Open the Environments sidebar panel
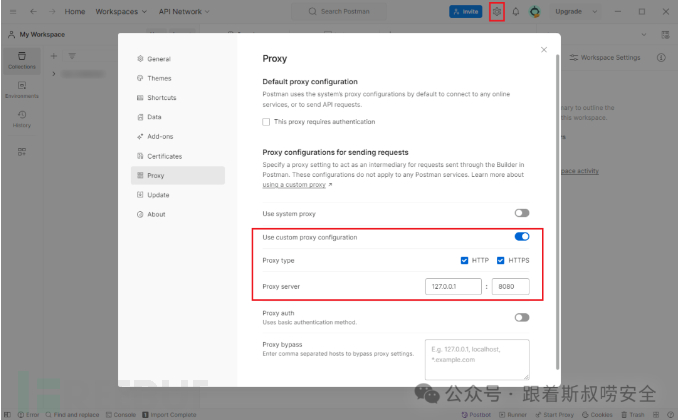This screenshot has width=678, height=420. pyautogui.click(x=22, y=89)
